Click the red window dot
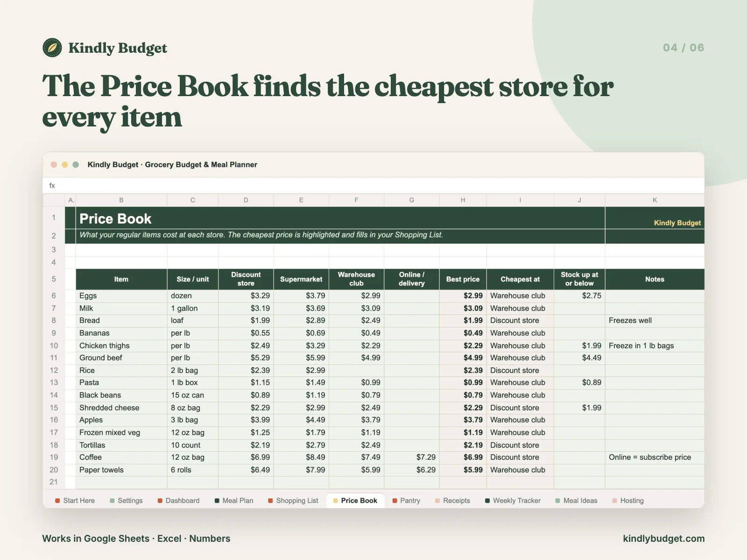Screen dimensions: 747x560 point(54,165)
